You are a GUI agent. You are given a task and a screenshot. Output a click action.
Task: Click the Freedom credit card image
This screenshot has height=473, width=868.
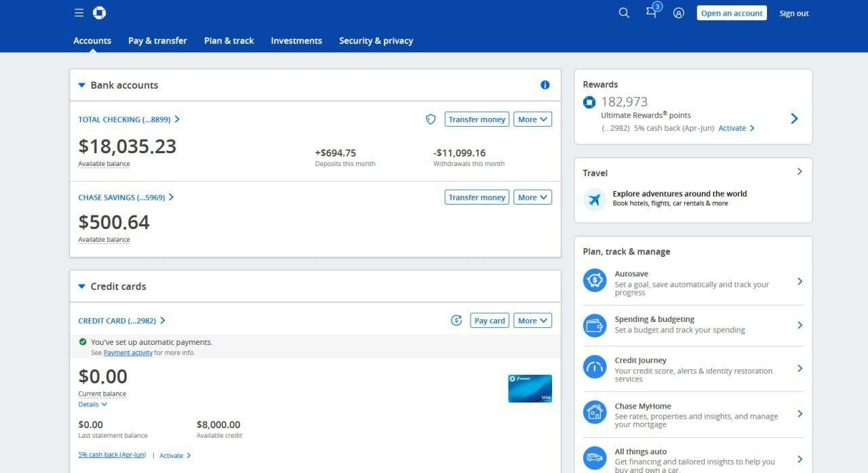tap(530, 388)
